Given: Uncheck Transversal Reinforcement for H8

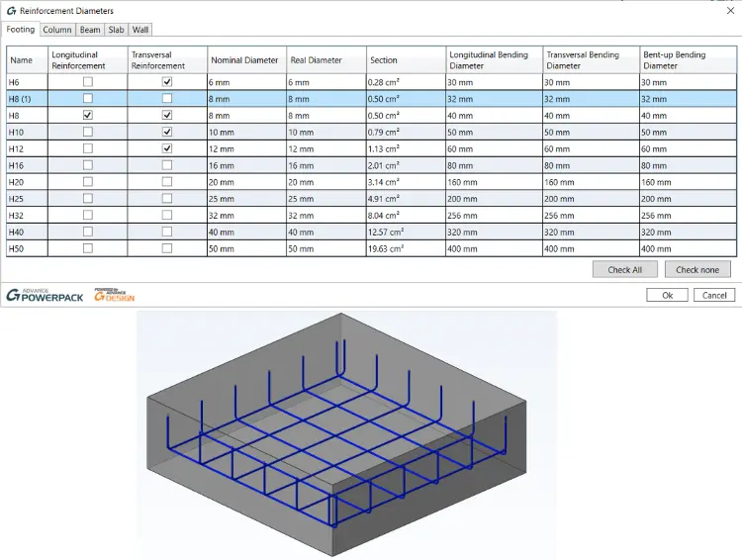Looking at the screenshot, I should (x=167, y=115).
